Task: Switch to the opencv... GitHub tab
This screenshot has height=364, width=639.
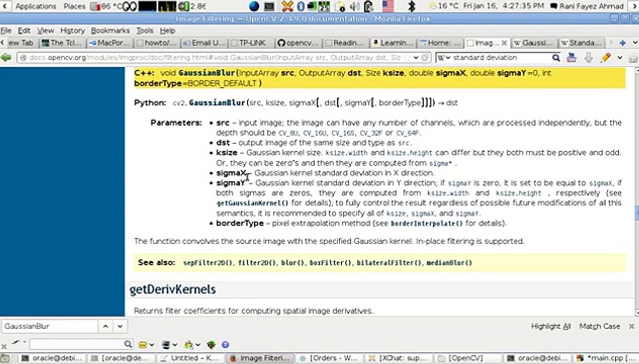Action: coord(298,43)
